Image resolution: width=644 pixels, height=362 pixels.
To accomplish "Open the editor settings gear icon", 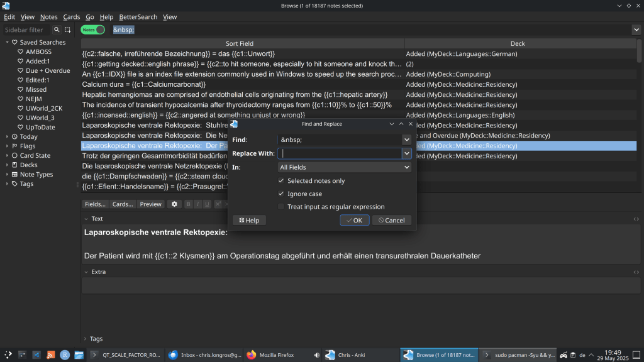I will 175,204.
